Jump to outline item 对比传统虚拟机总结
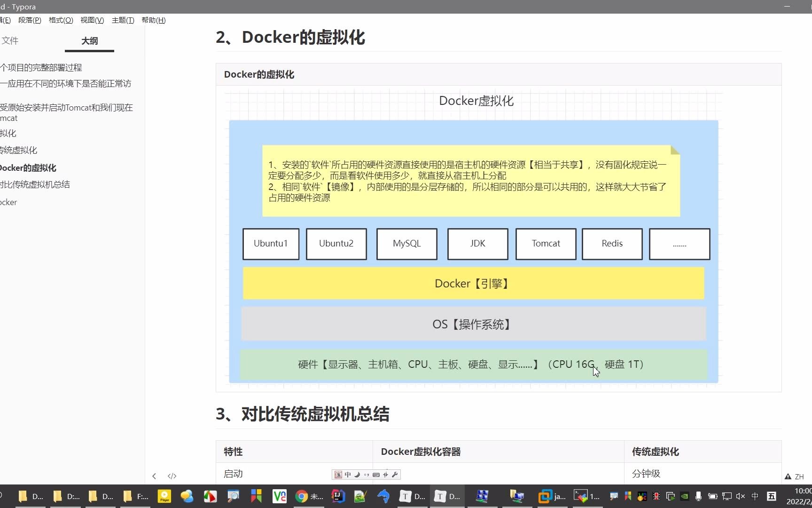812x508 pixels. (x=35, y=184)
